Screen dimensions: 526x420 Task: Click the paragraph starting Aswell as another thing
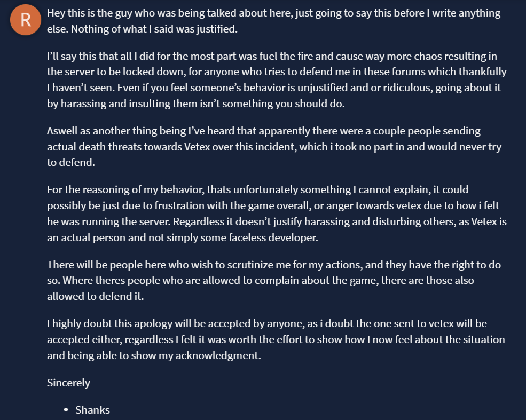click(274, 146)
